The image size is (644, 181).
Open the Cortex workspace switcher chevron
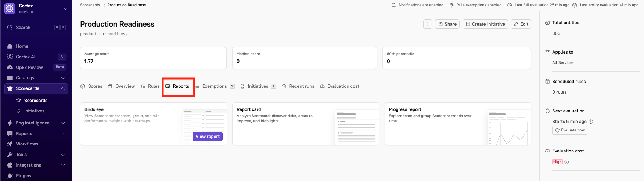point(65,8)
